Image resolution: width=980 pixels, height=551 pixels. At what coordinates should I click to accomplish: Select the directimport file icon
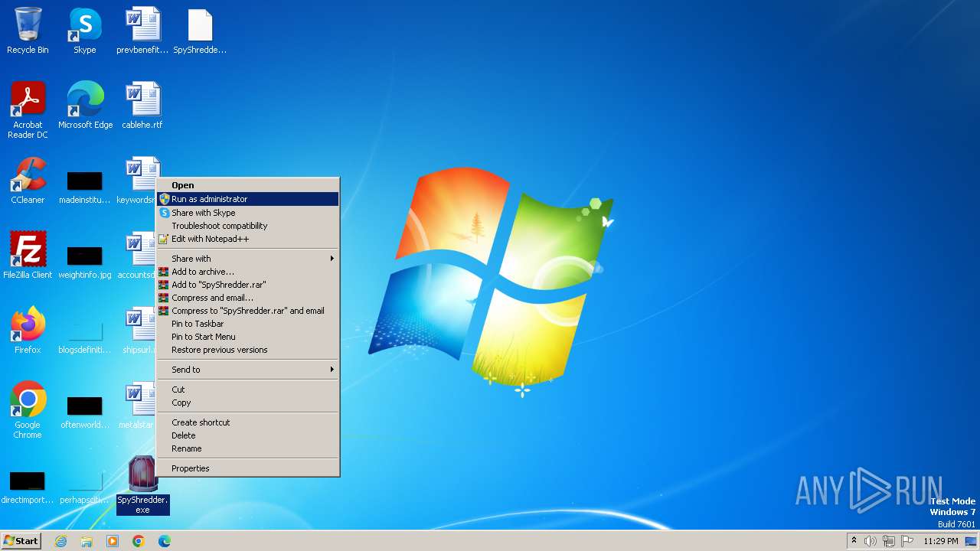(x=28, y=486)
